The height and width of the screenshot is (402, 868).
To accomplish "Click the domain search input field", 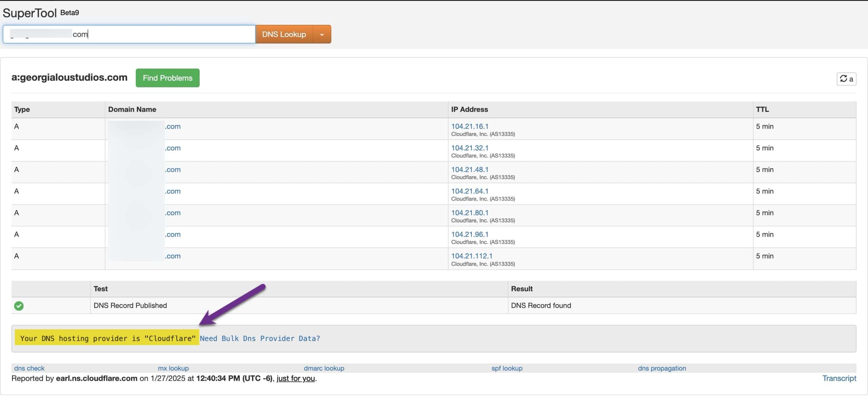I will tap(129, 34).
